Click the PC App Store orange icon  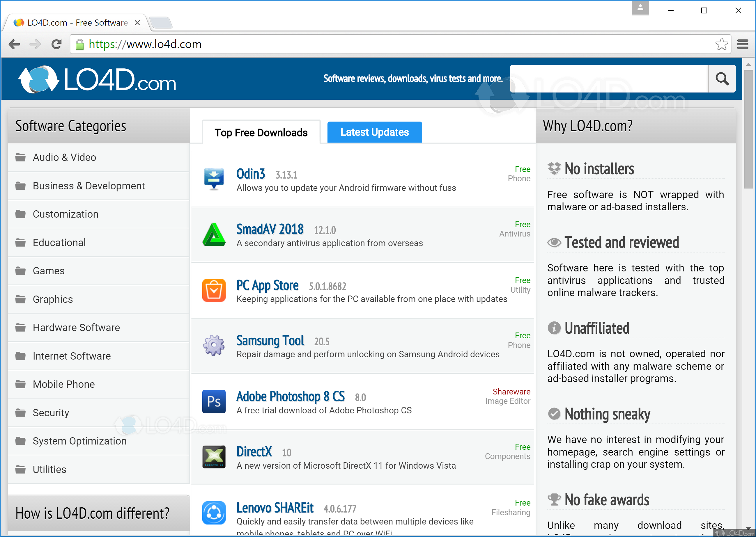click(214, 290)
